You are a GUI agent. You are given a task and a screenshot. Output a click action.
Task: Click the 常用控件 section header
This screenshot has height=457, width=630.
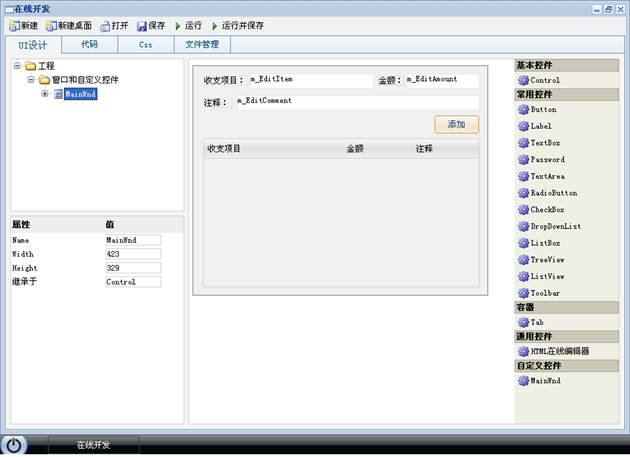567,94
